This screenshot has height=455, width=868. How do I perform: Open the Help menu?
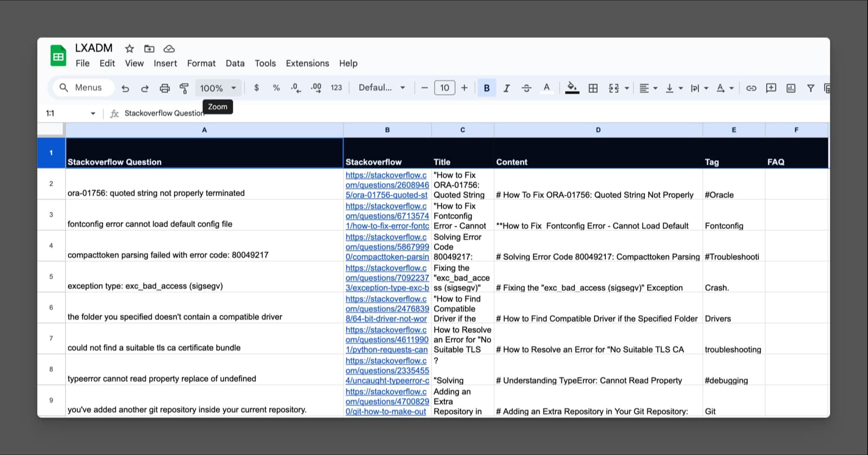(x=348, y=63)
